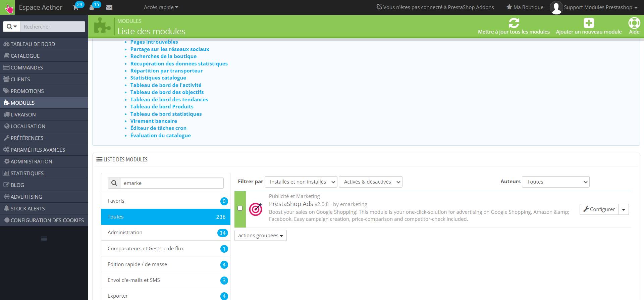This screenshot has height=300, width=644.
Task: Open the Éditeur de tâches cron link
Action: [x=158, y=128]
